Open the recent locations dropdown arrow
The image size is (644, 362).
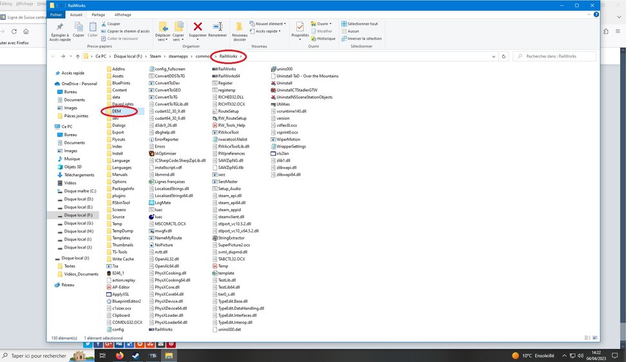pyautogui.click(x=71, y=56)
